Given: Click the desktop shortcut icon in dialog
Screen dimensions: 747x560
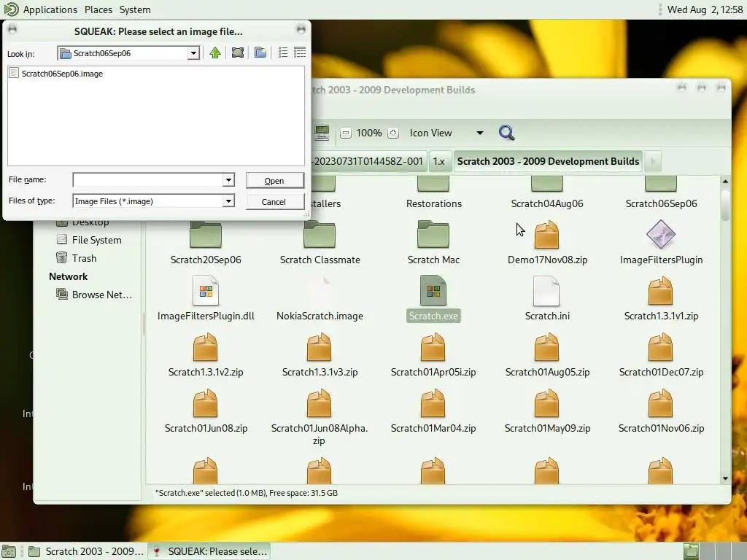Looking at the screenshot, I should click(238, 52).
